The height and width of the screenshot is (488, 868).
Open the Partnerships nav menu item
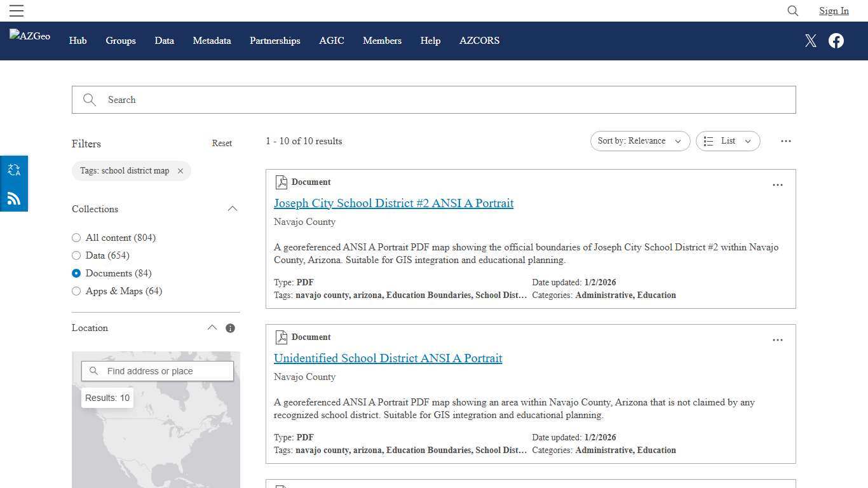tap(275, 41)
